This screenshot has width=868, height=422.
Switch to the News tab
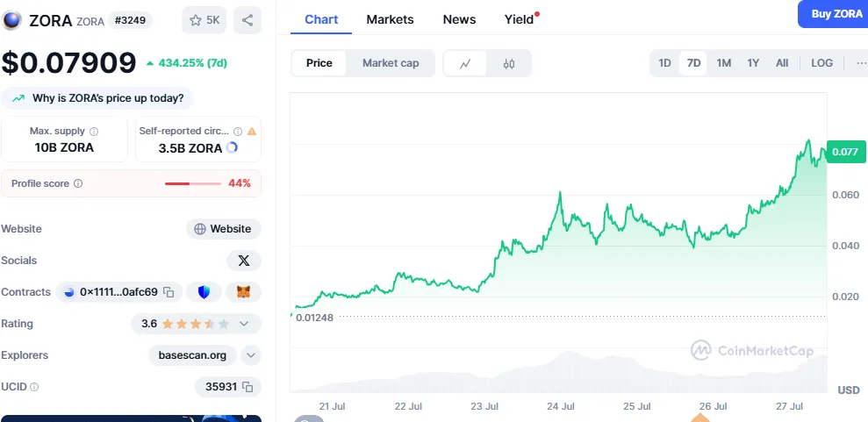[x=459, y=19]
